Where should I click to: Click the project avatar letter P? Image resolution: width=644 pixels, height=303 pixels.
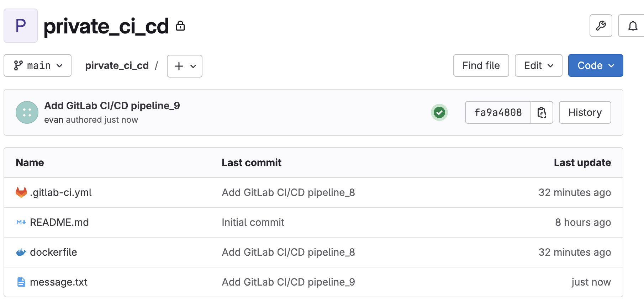click(x=21, y=26)
